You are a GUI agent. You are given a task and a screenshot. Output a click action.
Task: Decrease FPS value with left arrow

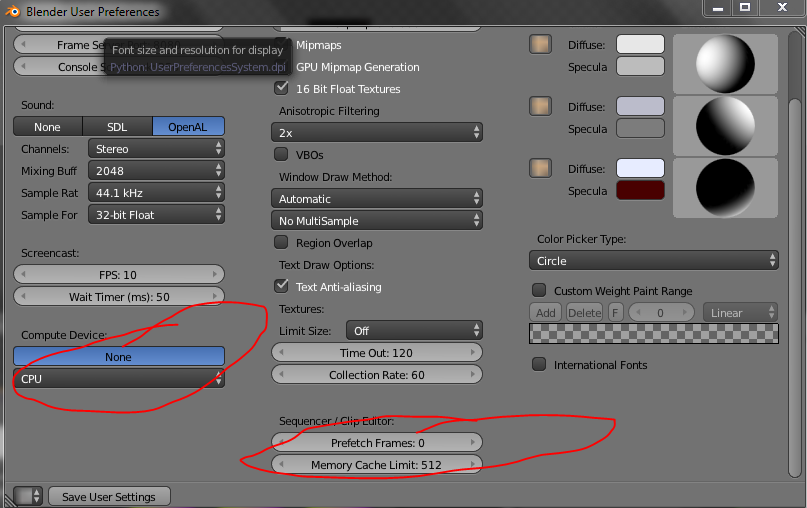click(23, 274)
